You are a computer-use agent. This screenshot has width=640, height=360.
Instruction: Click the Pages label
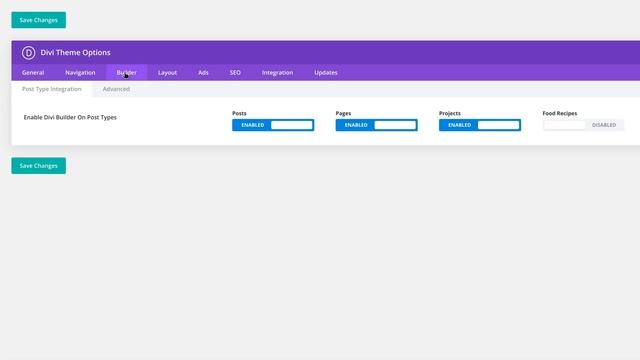coord(343,113)
